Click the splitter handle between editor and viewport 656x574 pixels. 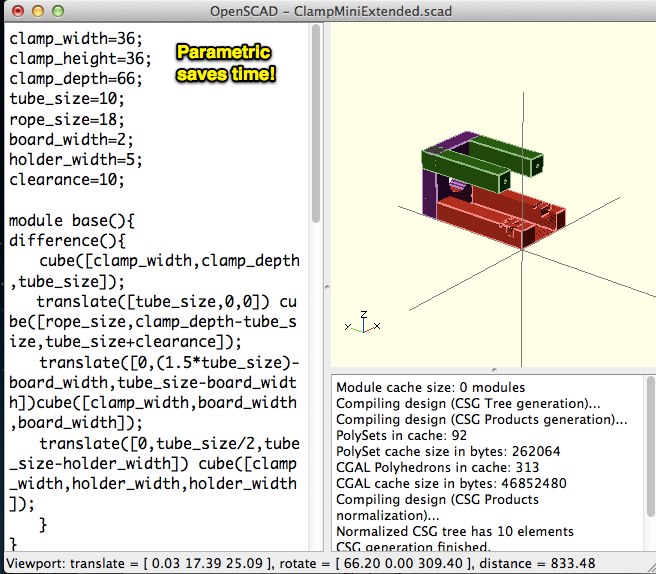327,287
